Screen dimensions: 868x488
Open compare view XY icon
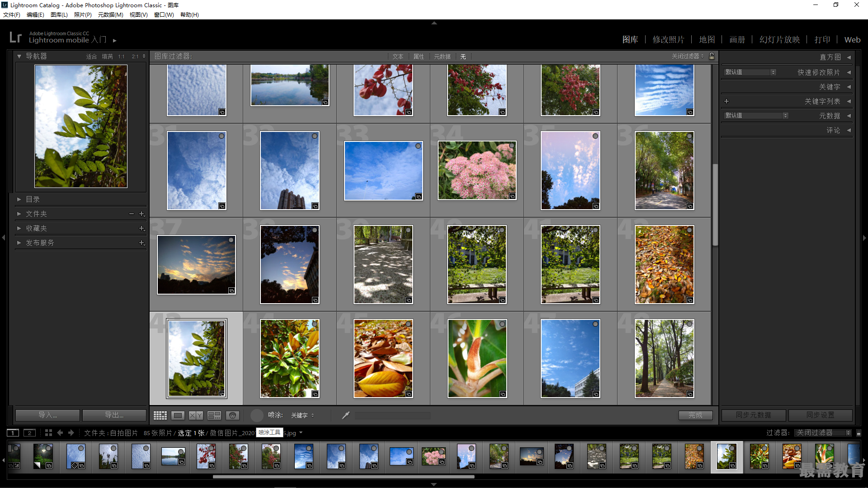196,415
